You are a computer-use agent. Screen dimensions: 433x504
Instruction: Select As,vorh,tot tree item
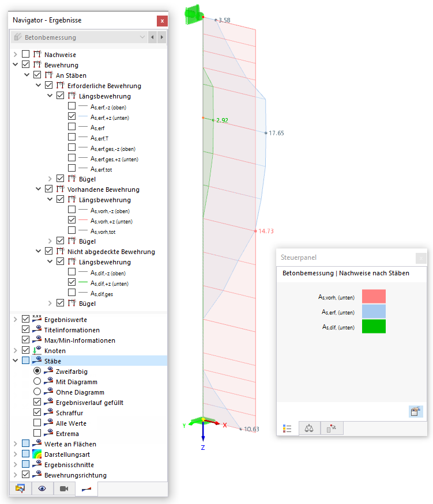click(103, 231)
